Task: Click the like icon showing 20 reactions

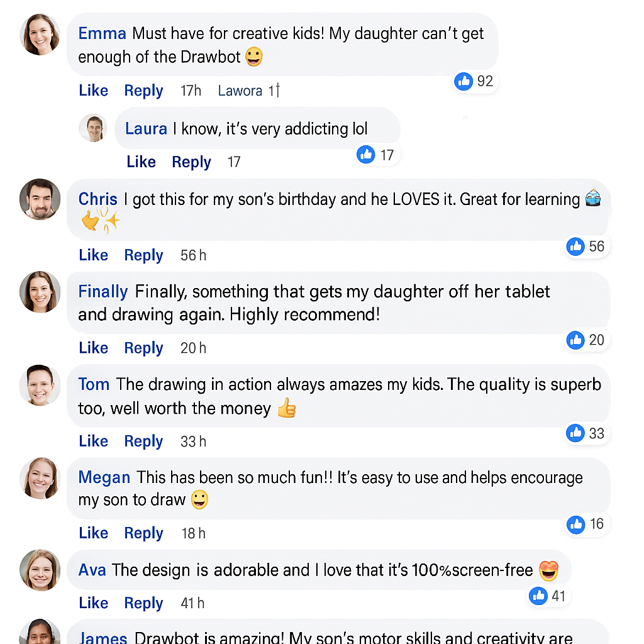Action: coord(575,340)
